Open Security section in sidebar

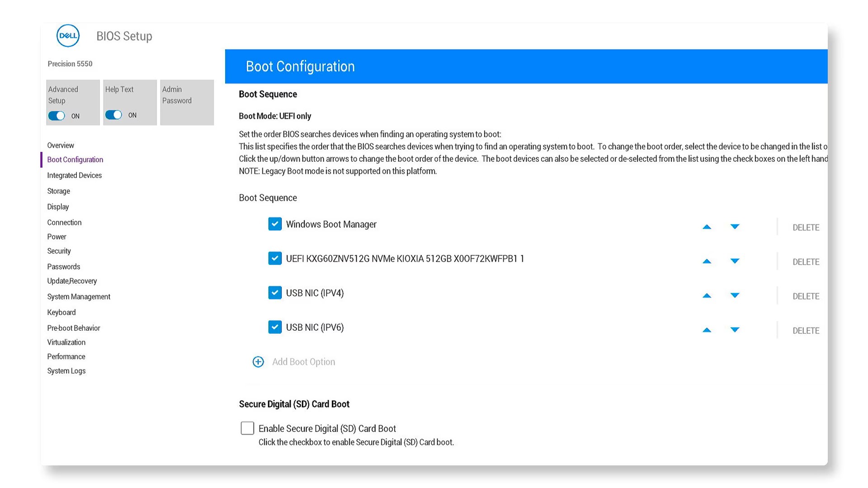(59, 251)
